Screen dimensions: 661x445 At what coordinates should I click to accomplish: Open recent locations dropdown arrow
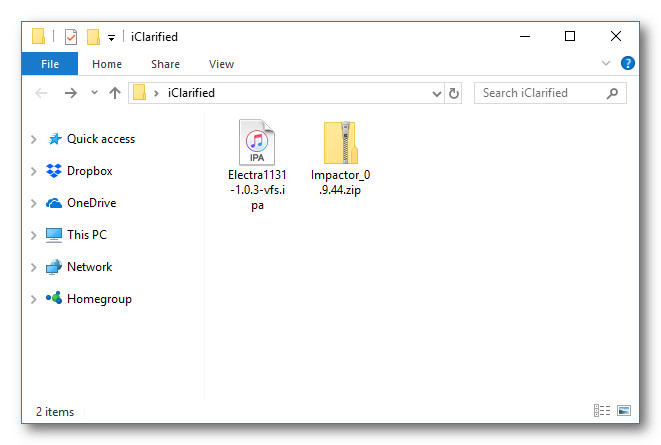coord(94,93)
